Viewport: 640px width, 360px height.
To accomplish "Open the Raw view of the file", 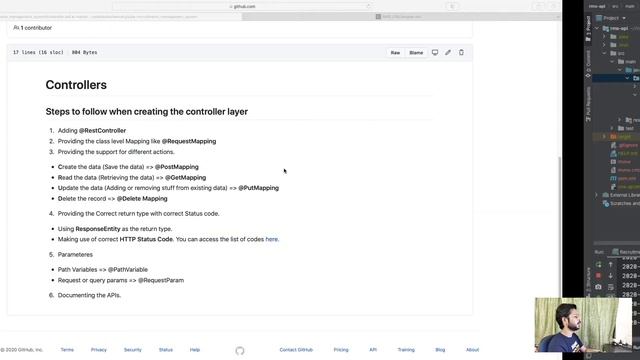I will [395, 53].
